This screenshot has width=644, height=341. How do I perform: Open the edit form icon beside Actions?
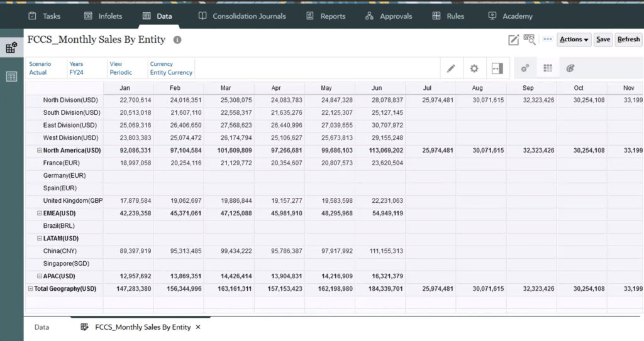(514, 40)
